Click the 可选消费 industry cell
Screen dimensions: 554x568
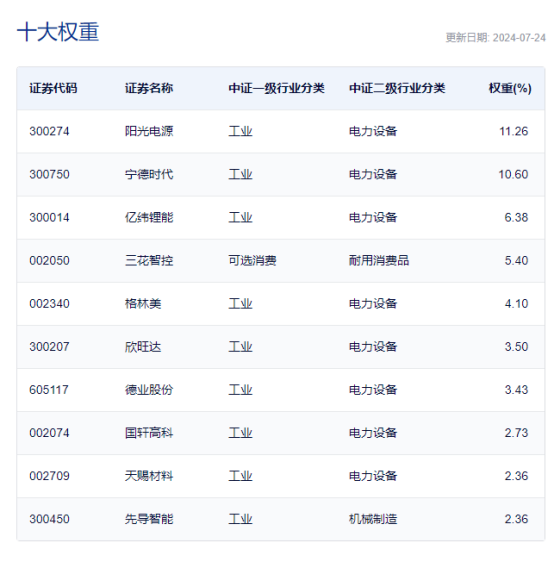[x=252, y=260]
